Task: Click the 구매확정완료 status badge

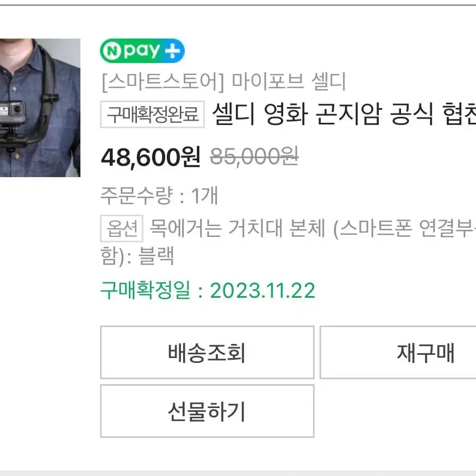Action: click(152, 115)
